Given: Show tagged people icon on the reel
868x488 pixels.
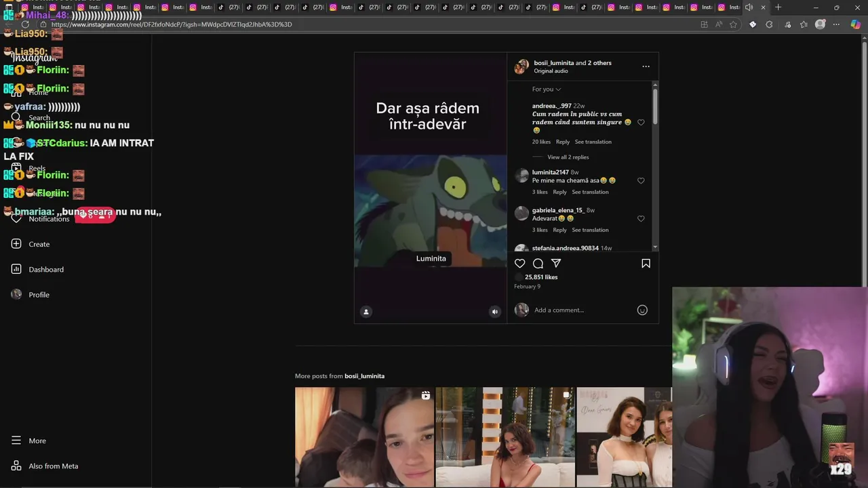Looking at the screenshot, I should click(366, 312).
